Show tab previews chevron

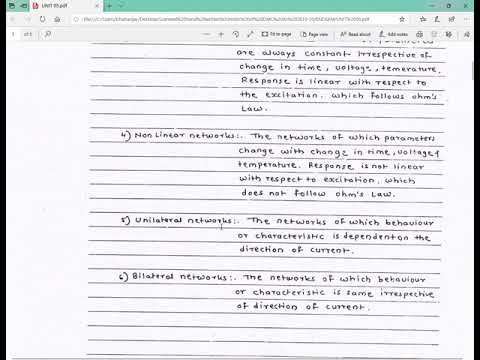[121, 6]
